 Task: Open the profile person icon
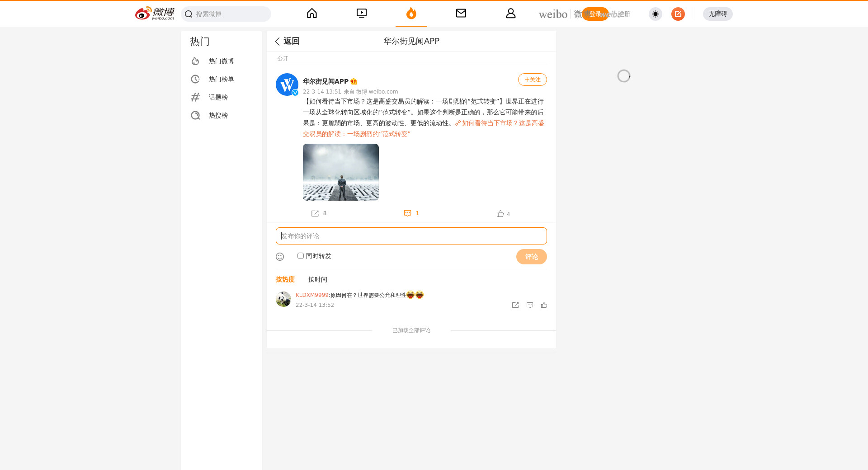point(511,14)
